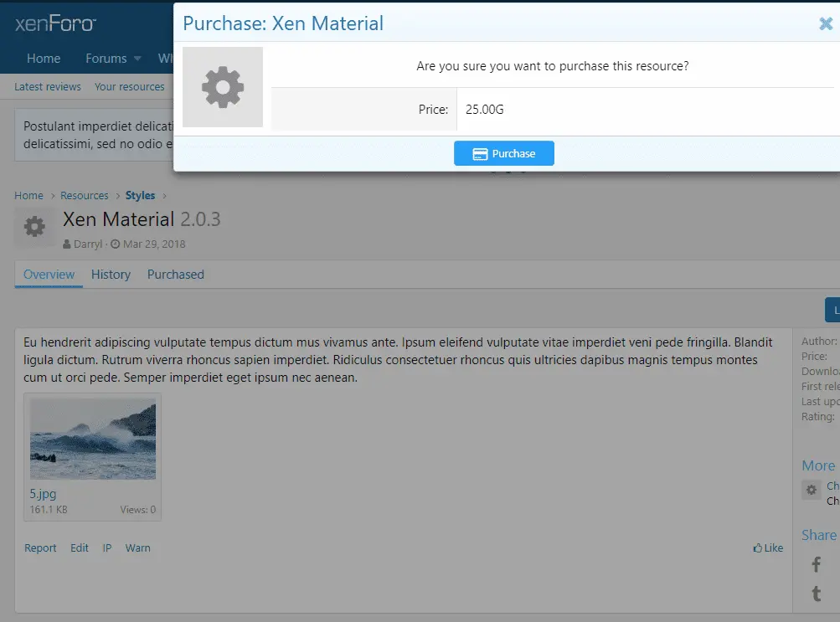Image resolution: width=840 pixels, height=622 pixels.
Task: Go to Latest reviews
Action: pos(48,87)
